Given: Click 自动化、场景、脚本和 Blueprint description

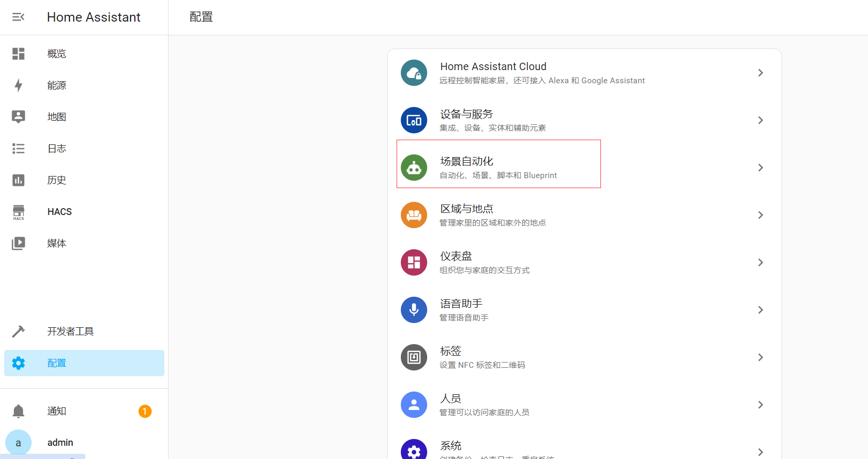Looking at the screenshot, I should 498,175.
